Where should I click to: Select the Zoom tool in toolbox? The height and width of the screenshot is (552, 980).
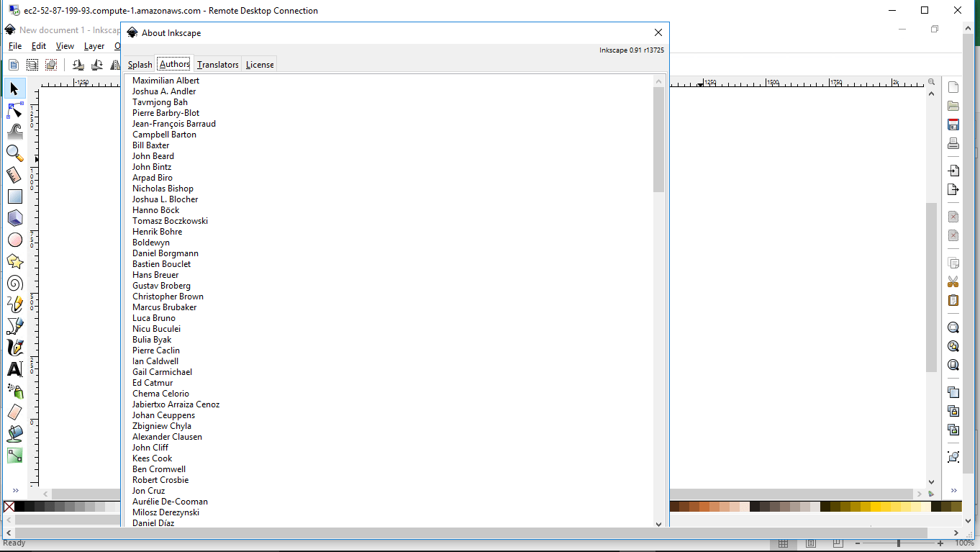(x=14, y=153)
